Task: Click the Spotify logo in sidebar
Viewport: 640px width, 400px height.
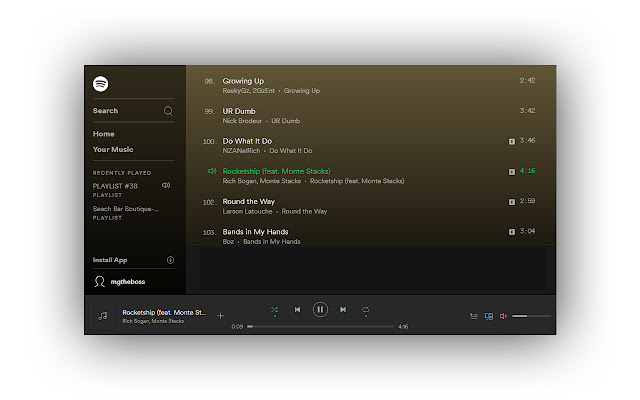Action: pyautogui.click(x=100, y=84)
